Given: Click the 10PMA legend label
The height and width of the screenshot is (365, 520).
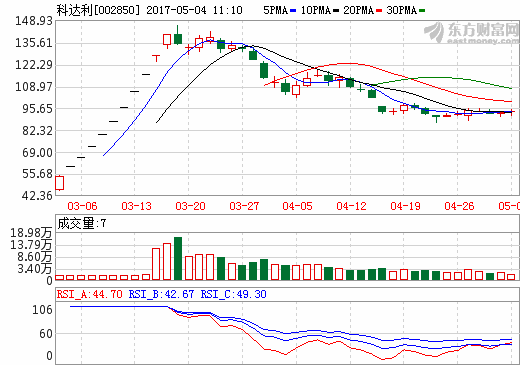Looking at the screenshot, I should coord(316,10).
